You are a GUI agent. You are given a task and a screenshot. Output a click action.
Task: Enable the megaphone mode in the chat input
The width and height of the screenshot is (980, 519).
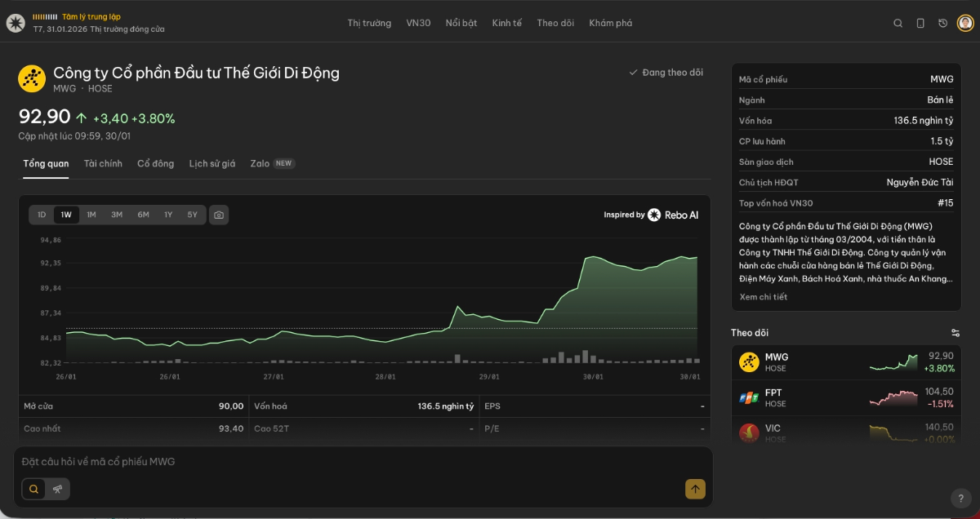[x=57, y=488]
